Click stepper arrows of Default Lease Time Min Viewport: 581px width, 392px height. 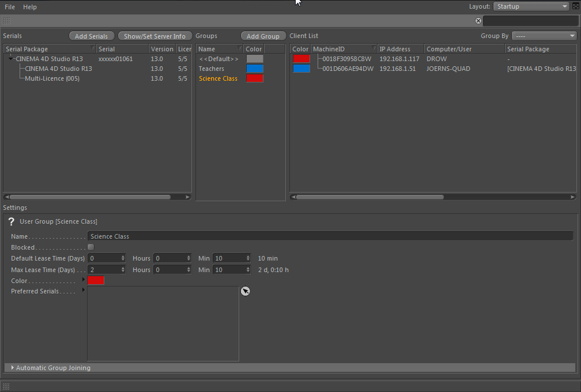(248, 258)
